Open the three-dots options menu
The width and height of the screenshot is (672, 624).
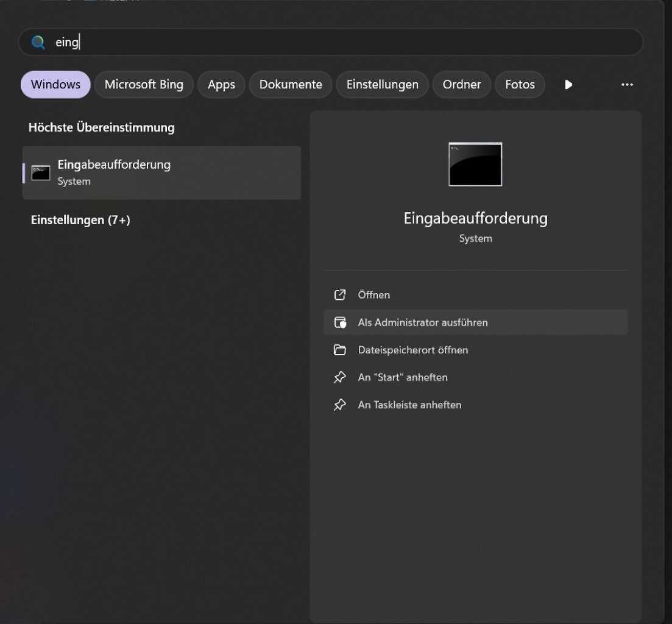[627, 85]
